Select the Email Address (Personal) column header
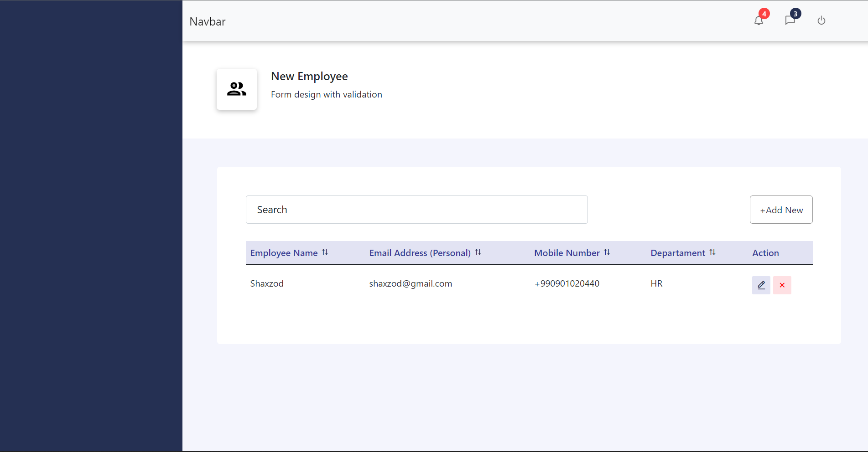The width and height of the screenshot is (868, 452). [420, 253]
